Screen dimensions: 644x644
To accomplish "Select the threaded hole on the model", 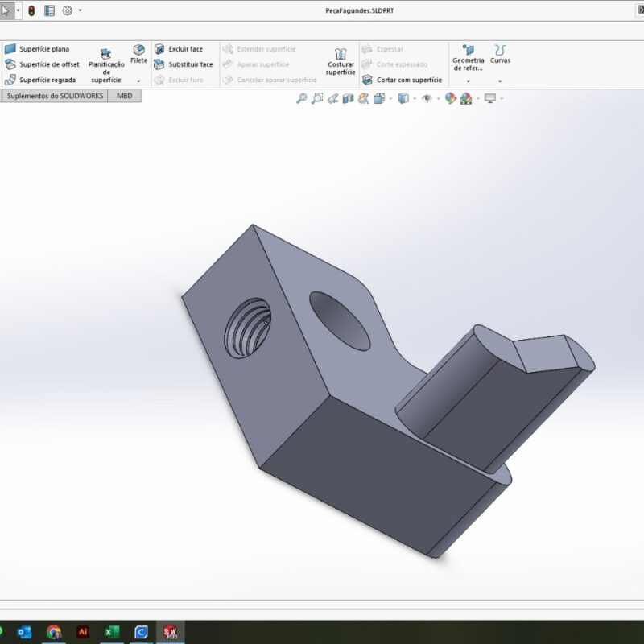I will pos(248,328).
